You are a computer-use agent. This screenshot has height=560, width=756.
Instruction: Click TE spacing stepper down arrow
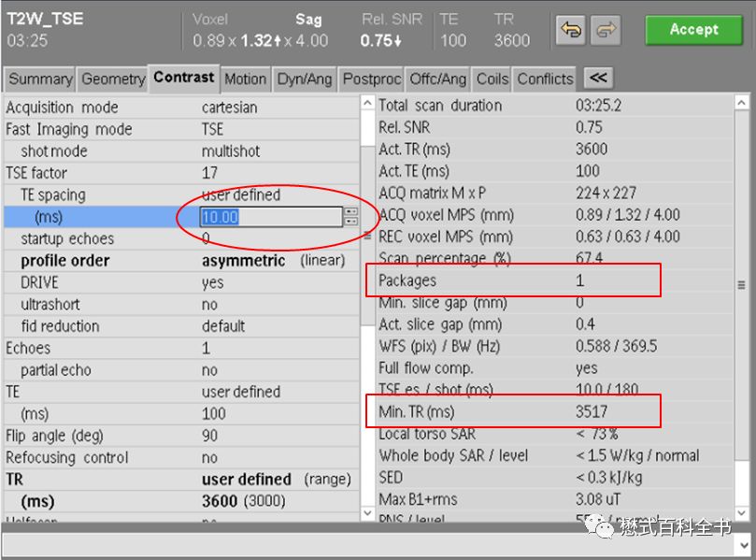[x=351, y=222]
